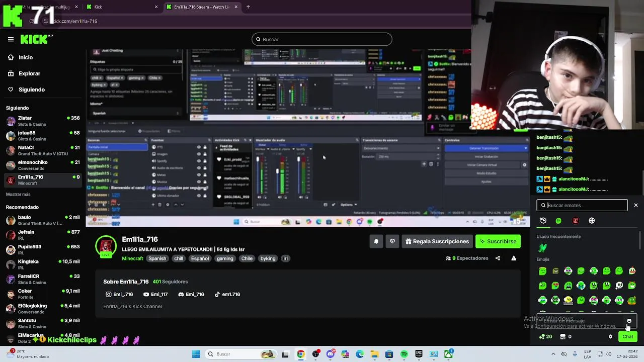The height and width of the screenshot is (362, 644).
Task: Open Coker's recommended channel
Action: tap(43, 294)
